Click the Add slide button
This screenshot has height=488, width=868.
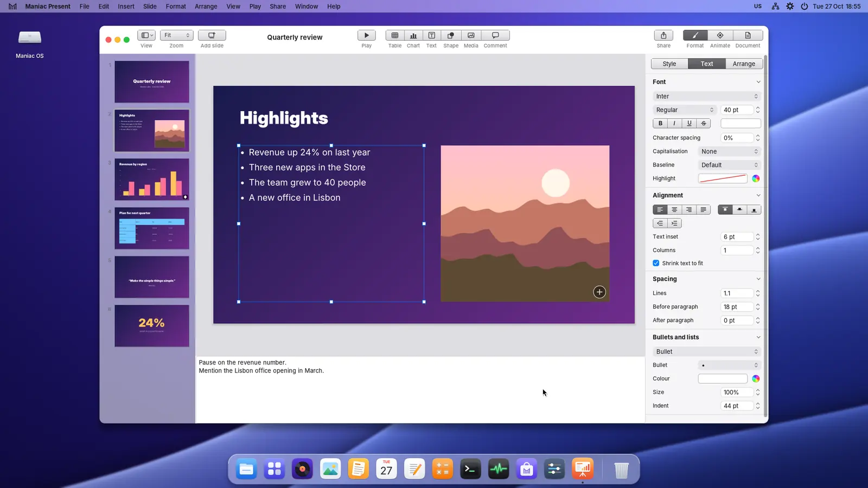tap(212, 35)
